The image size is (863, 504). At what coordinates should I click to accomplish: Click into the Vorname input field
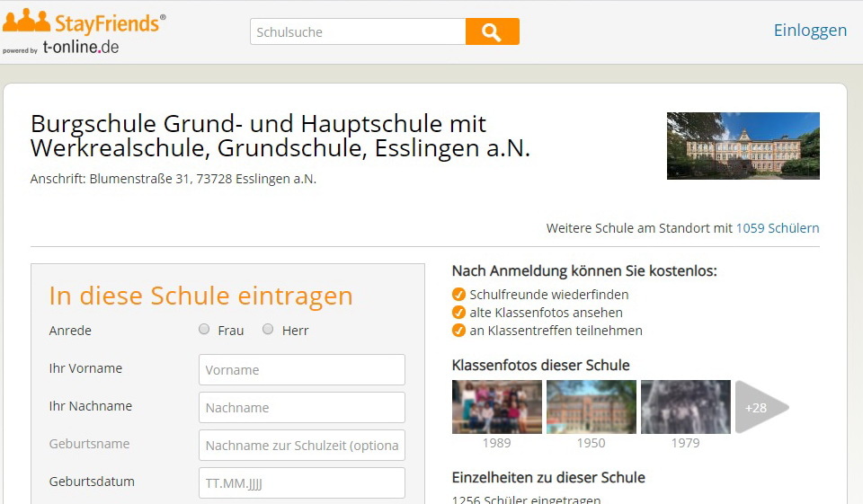click(x=301, y=369)
